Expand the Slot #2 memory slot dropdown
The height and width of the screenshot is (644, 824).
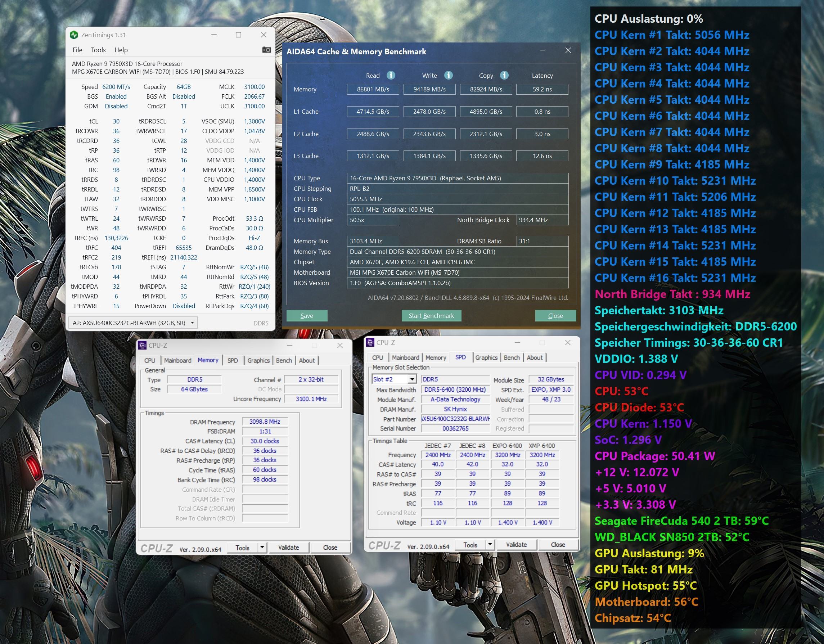pyautogui.click(x=412, y=379)
